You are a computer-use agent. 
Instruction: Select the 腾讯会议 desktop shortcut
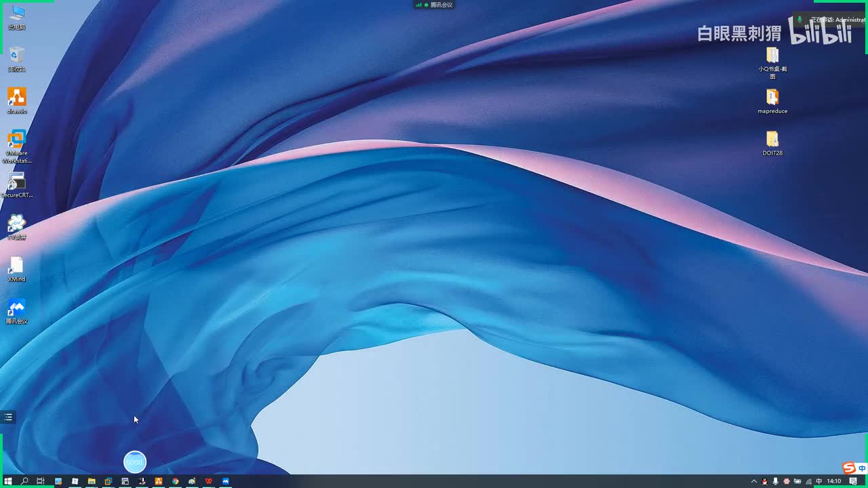16,312
